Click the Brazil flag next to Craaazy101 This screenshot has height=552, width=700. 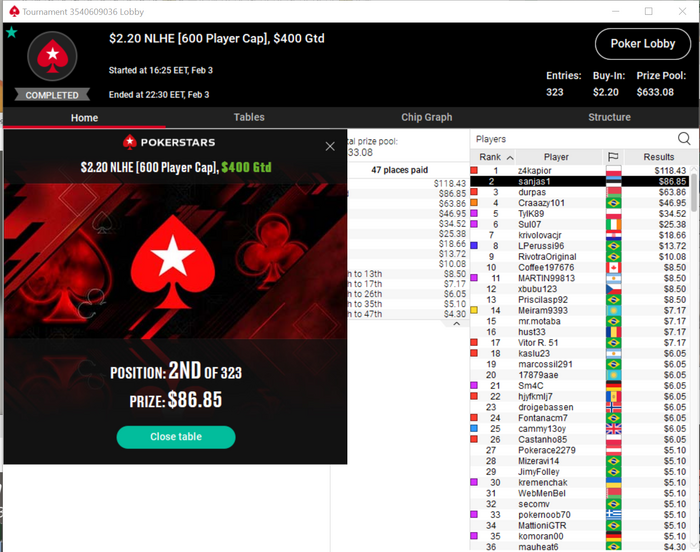(613, 203)
